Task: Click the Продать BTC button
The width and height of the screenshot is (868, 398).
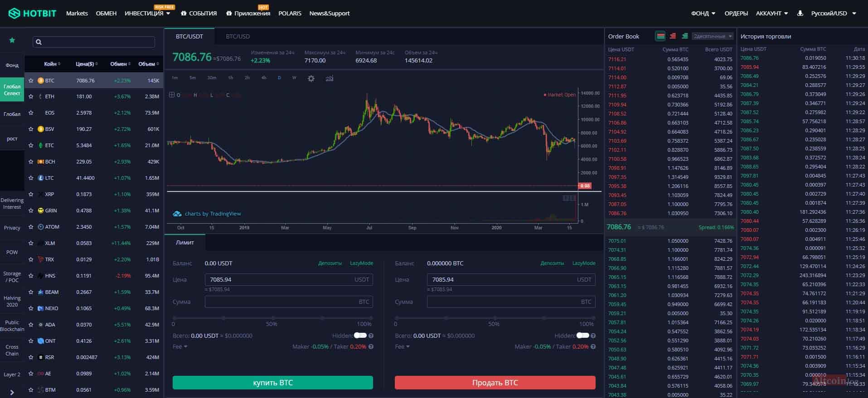Action: click(495, 383)
